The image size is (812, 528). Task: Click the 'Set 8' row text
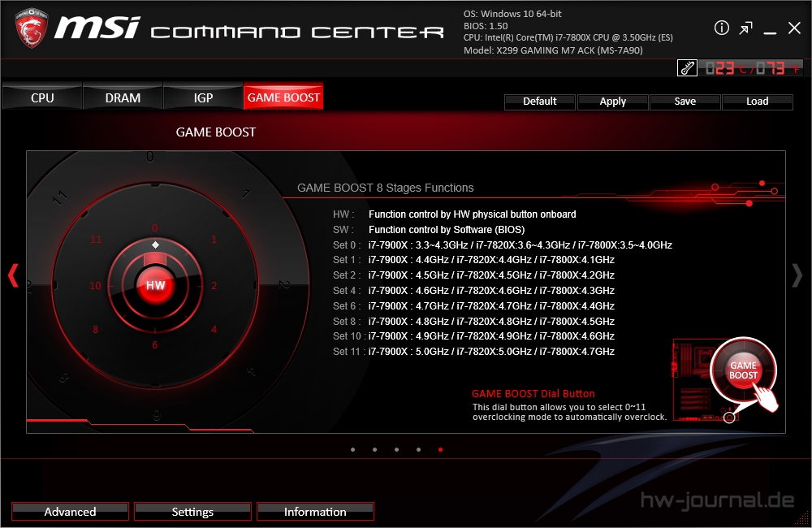coord(473,321)
